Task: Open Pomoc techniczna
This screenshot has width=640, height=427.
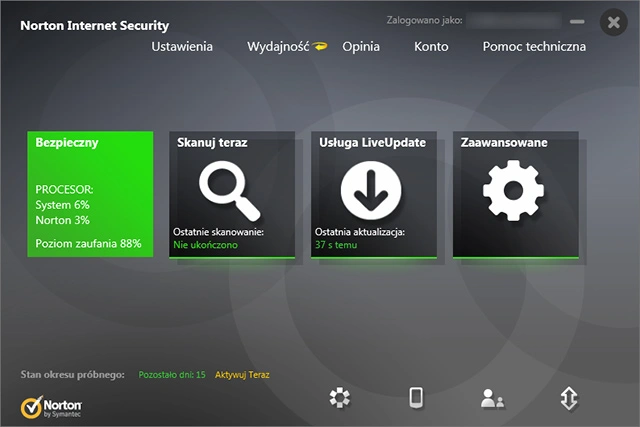Action: click(x=534, y=47)
